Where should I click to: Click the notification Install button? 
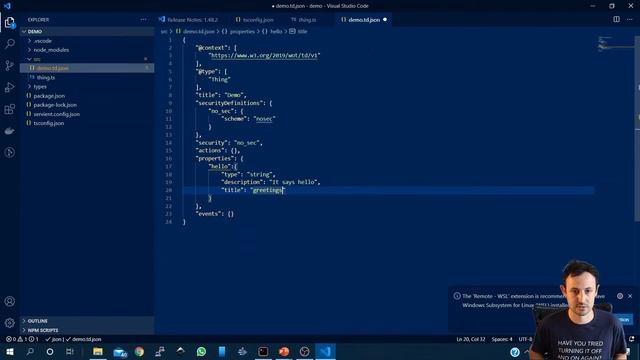(x=624, y=320)
